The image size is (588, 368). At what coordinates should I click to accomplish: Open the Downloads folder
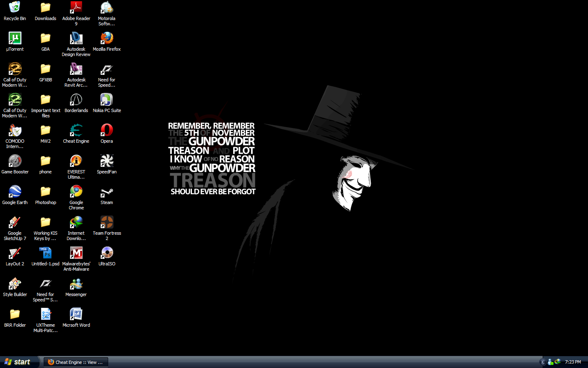(x=45, y=11)
